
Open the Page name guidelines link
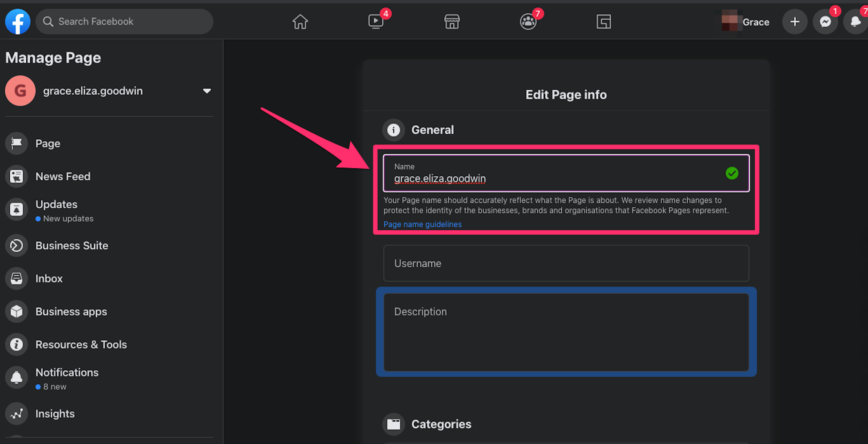pyautogui.click(x=422, y=224)
